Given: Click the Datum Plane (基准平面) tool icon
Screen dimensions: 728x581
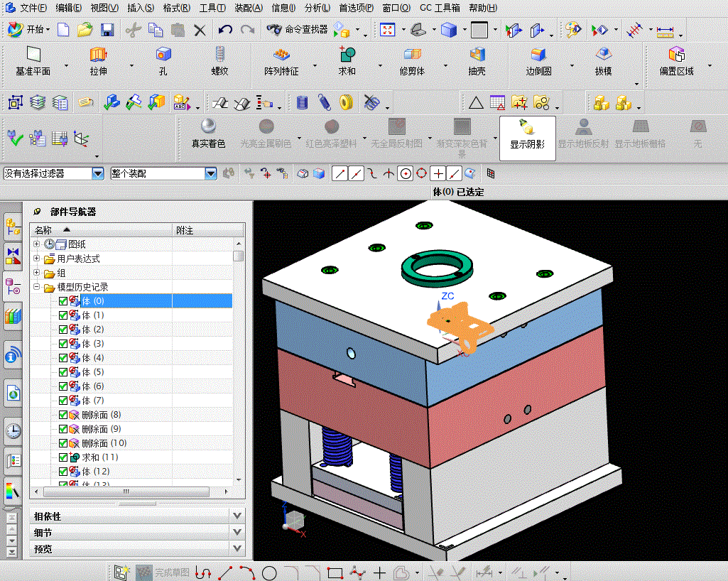Looking at the screenshot, I should pyautogui.click(x=33, y=55).
